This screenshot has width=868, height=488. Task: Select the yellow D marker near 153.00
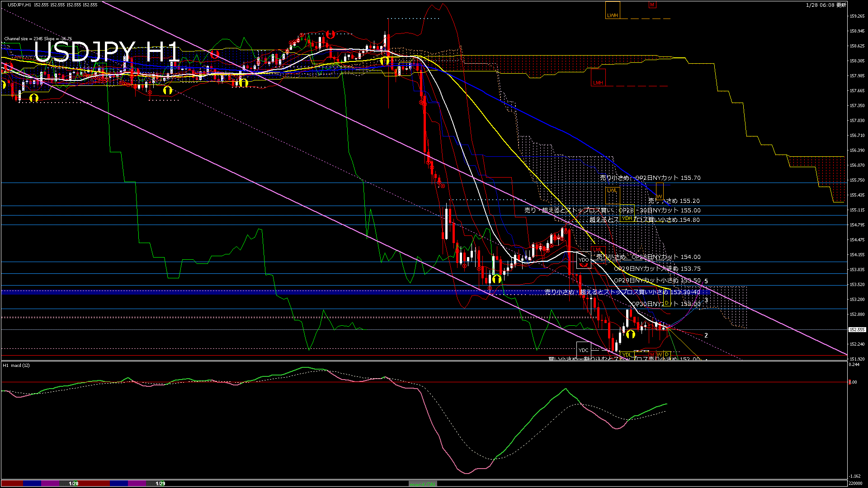[x=666, y=303]
